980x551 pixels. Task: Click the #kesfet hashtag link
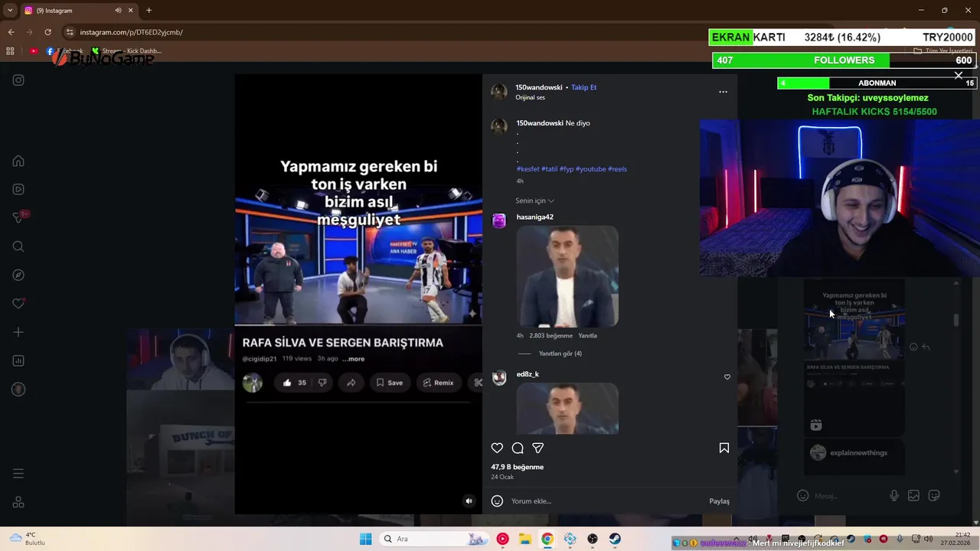(528, 169)
